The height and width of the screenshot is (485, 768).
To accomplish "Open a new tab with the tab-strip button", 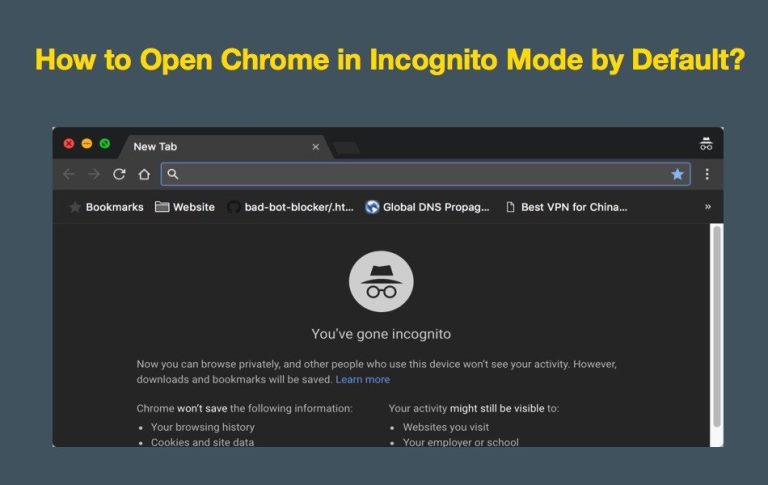I will click(346, 147).
